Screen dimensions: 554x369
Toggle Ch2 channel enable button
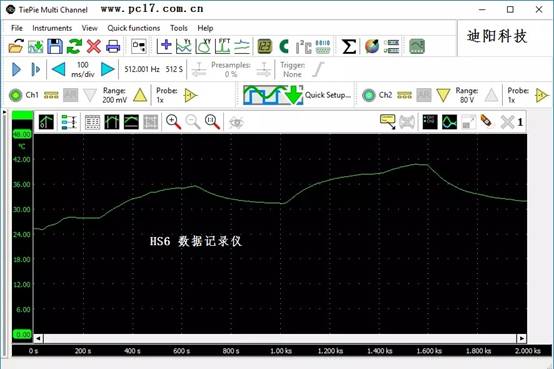tap(369, 95)
